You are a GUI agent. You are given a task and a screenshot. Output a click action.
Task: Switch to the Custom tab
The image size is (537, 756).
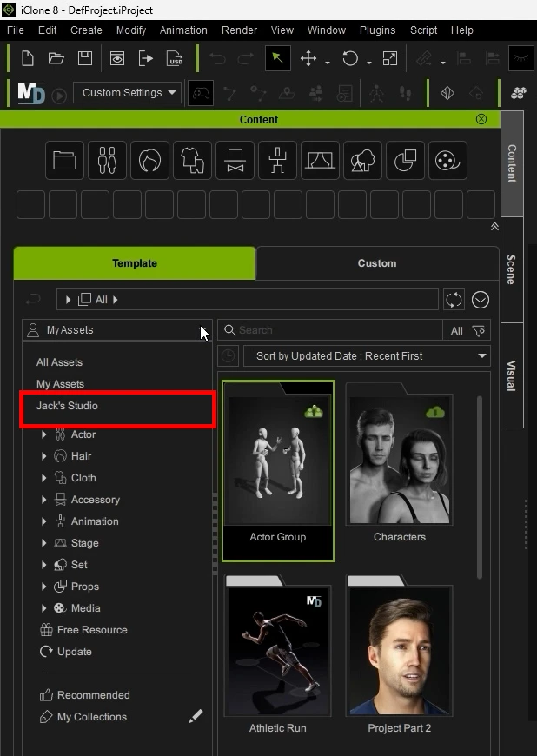pos(376,263)
